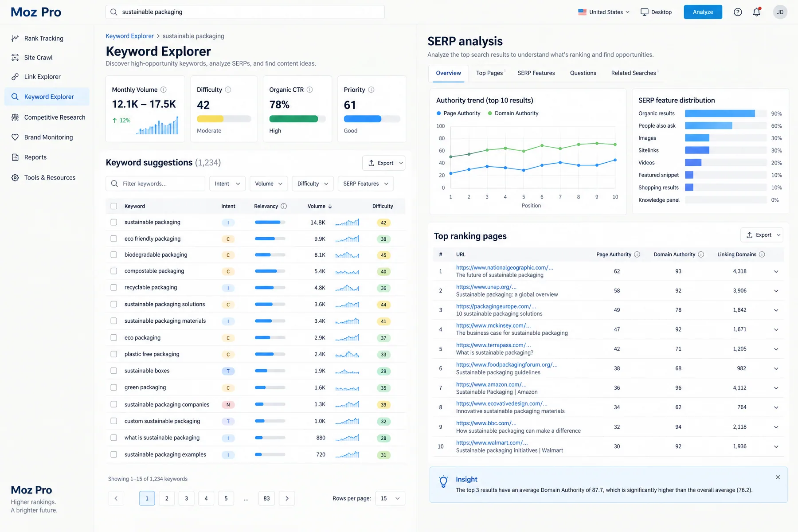Click the help question mark icon
This screenshot has width=798, height=532.
(738, 12)
